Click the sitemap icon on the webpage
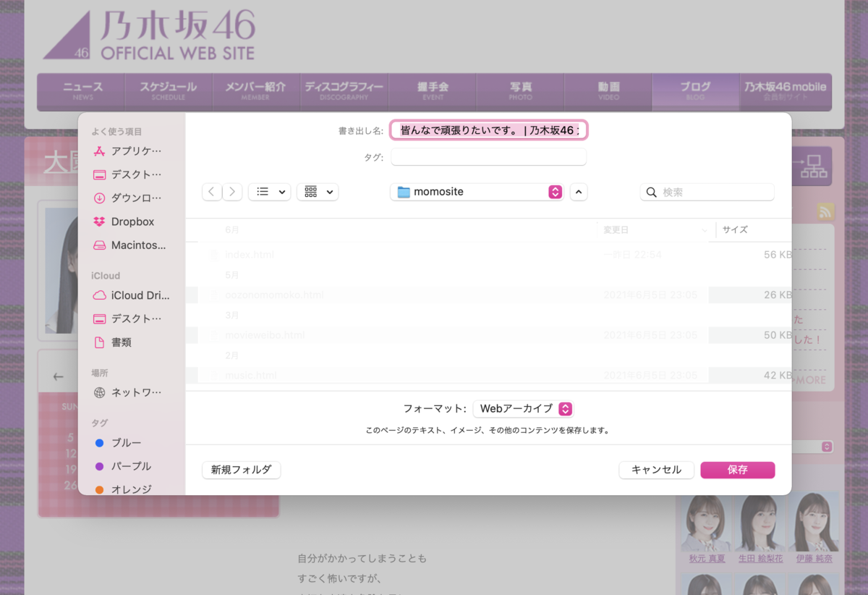The image size is (868, 595). (813, 166)
